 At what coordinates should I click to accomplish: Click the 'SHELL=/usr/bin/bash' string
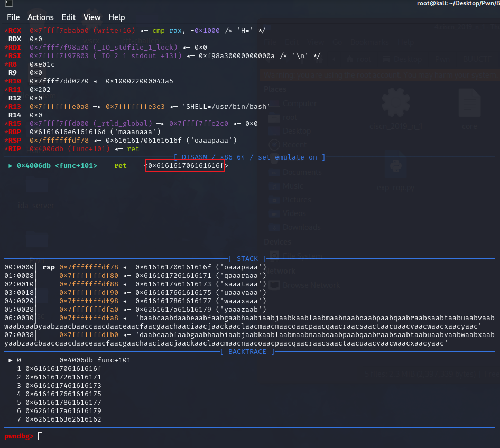coord(226,106)
